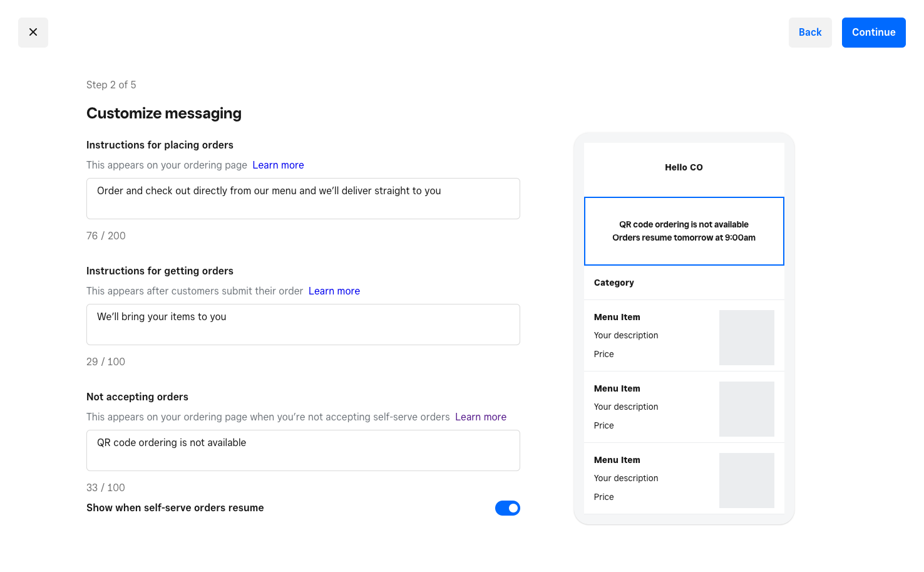The image size is (924, 572).
Task: Click the first Menu Item title in preview
Action: point(617,317)
